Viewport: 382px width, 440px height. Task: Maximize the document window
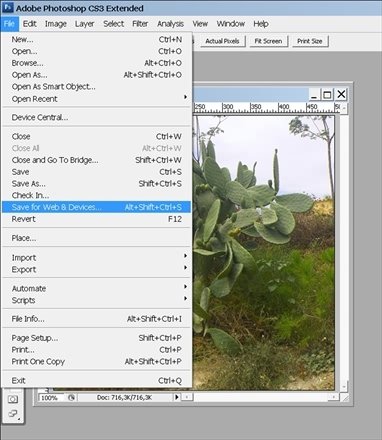point(327,95)
